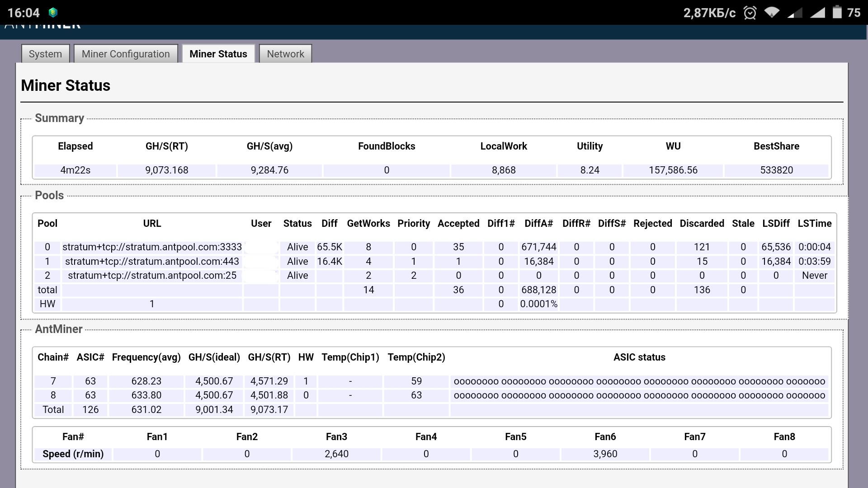
Task: Click the Miner Status page heading
Action: point(66,85)
